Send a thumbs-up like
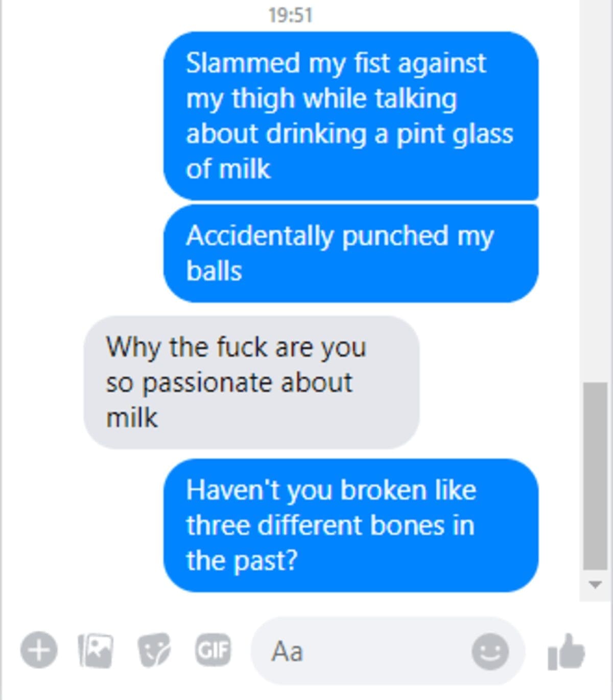 coord(566,651)
